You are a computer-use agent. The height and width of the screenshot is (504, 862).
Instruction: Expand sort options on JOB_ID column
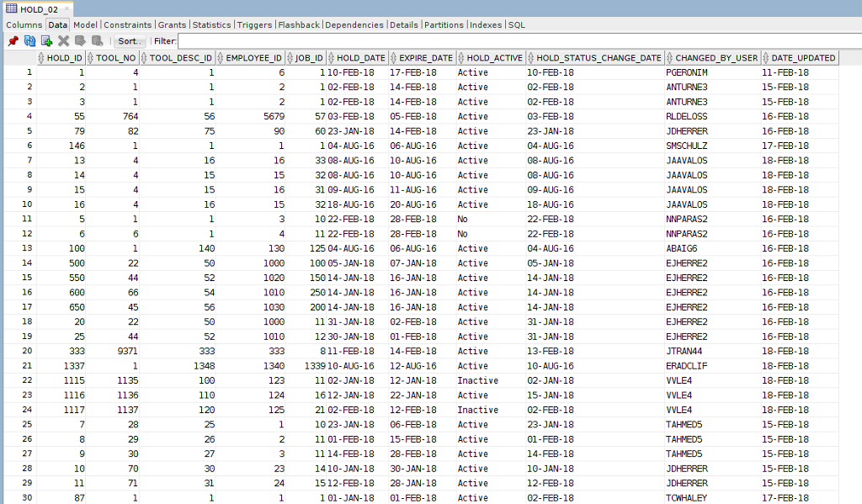pos(289,57)
